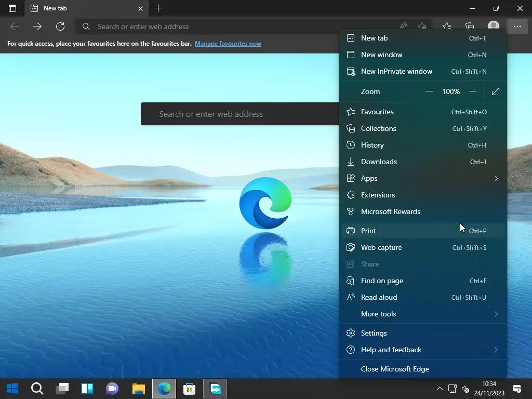Expand the Apps submenu
The width and height of the screenshot is (532, 399).
click(423, 178)
